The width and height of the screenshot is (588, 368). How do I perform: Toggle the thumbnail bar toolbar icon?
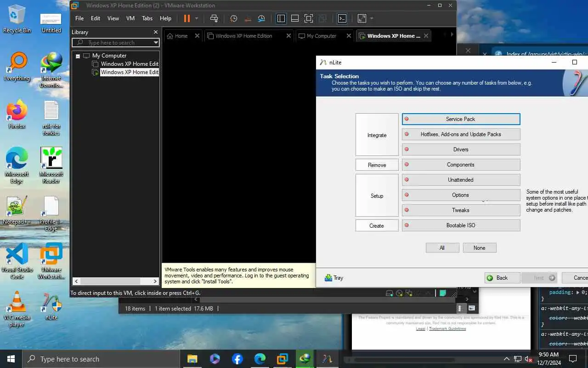295,18
